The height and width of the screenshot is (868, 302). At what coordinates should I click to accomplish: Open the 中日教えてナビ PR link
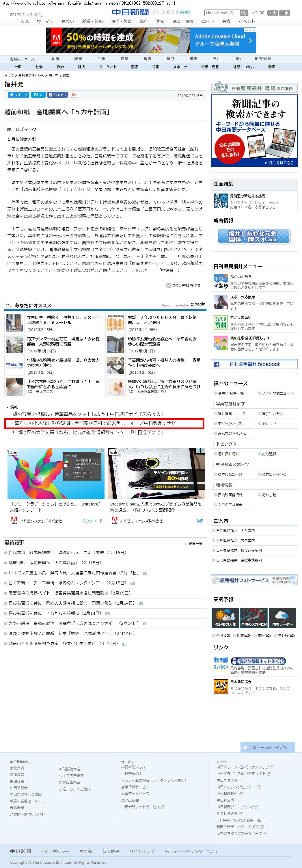click(x=95, y=423)
